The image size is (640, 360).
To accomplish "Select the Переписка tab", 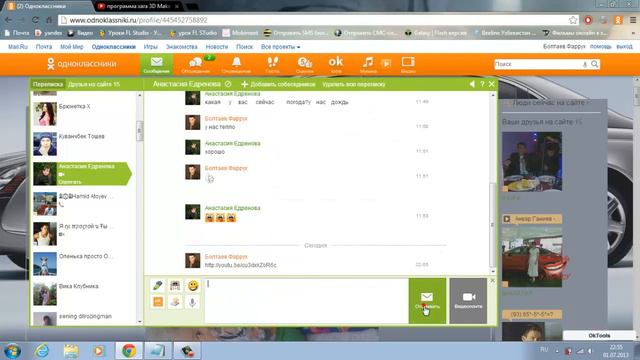I will pos(48,84).
